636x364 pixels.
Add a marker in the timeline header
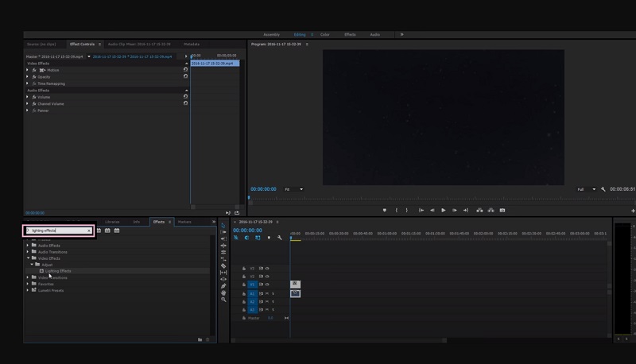pyautogui.click(x=269, y=238)
